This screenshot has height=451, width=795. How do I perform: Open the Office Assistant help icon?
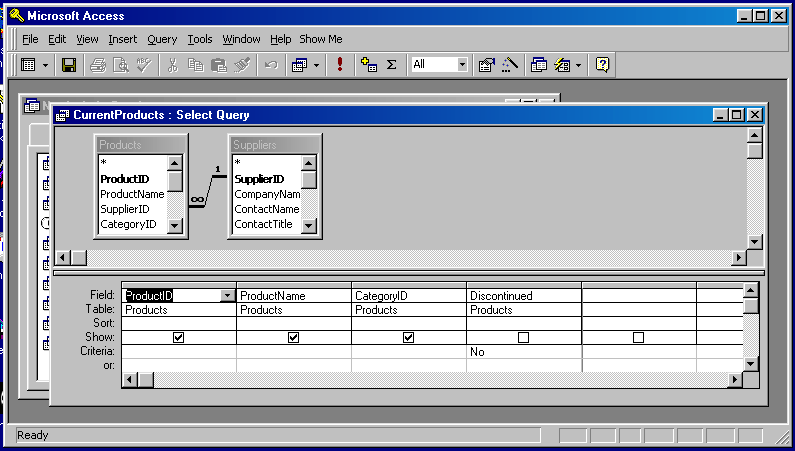(x=602, y=65)
